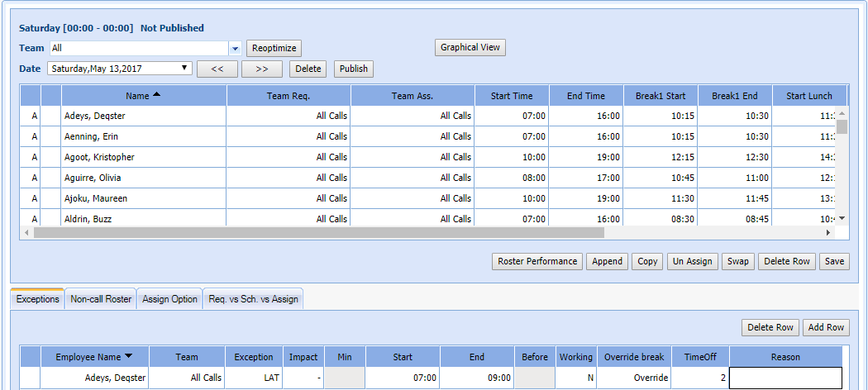Publish the Saturday roster
Image resolution: width=868 pixels, height=390 pixels.
[353, 69]
